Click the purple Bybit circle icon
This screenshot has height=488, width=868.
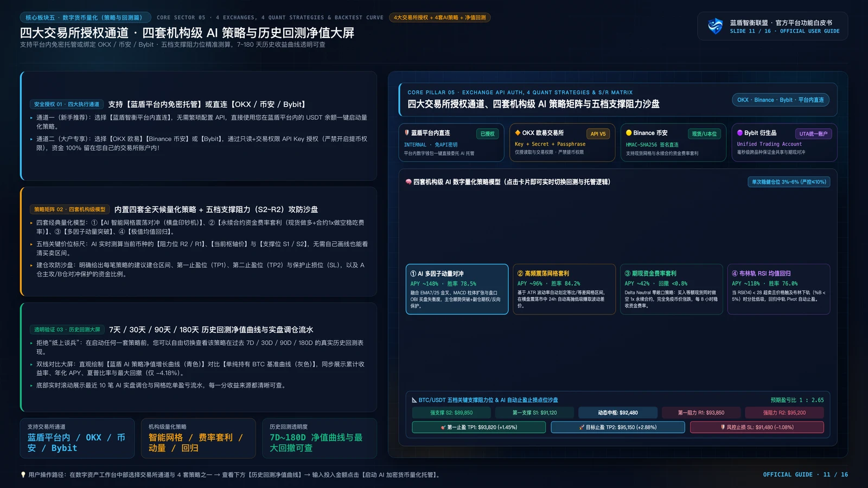coord(740,133)
